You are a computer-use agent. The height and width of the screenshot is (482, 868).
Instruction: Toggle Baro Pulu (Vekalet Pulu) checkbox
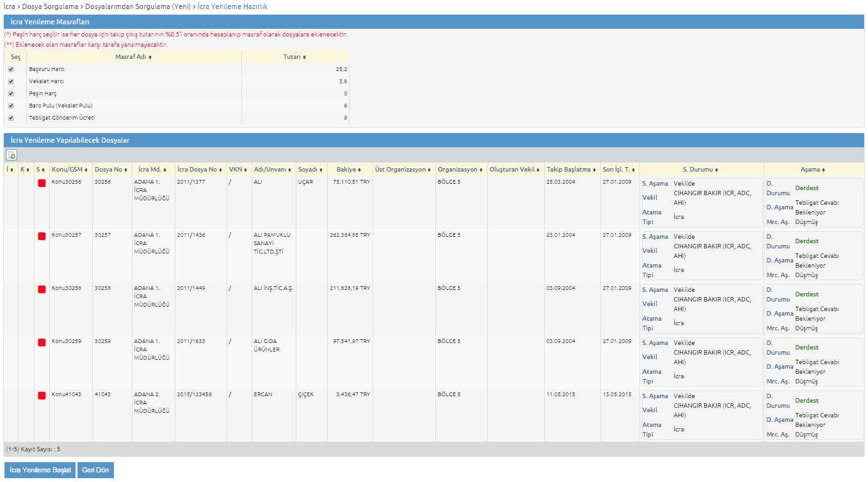point(11,106)
